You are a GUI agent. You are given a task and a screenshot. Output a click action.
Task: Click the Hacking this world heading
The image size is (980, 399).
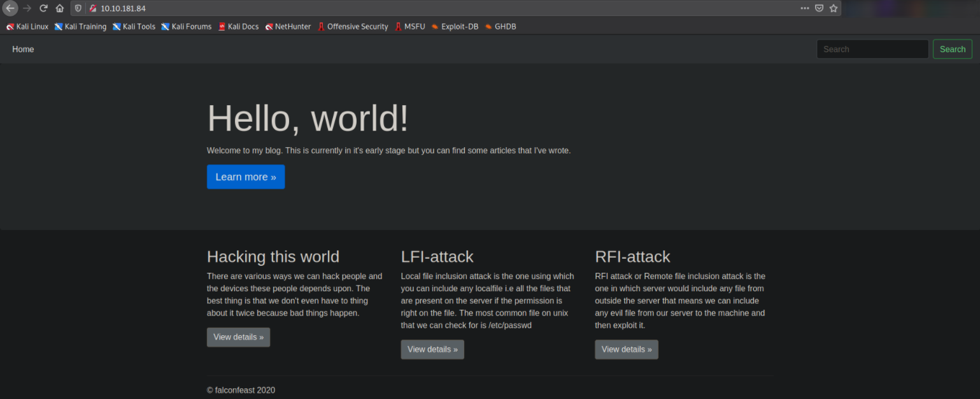point(273,257)
